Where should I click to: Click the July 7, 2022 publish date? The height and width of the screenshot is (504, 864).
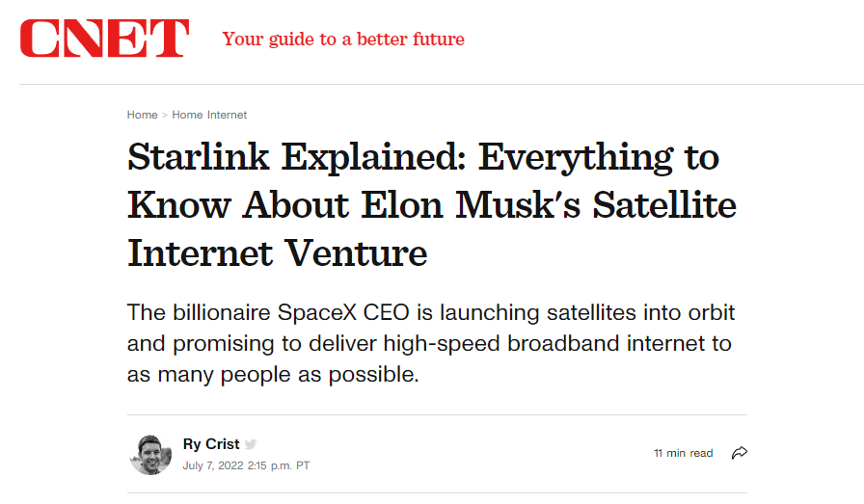click(x=213, y=465)
